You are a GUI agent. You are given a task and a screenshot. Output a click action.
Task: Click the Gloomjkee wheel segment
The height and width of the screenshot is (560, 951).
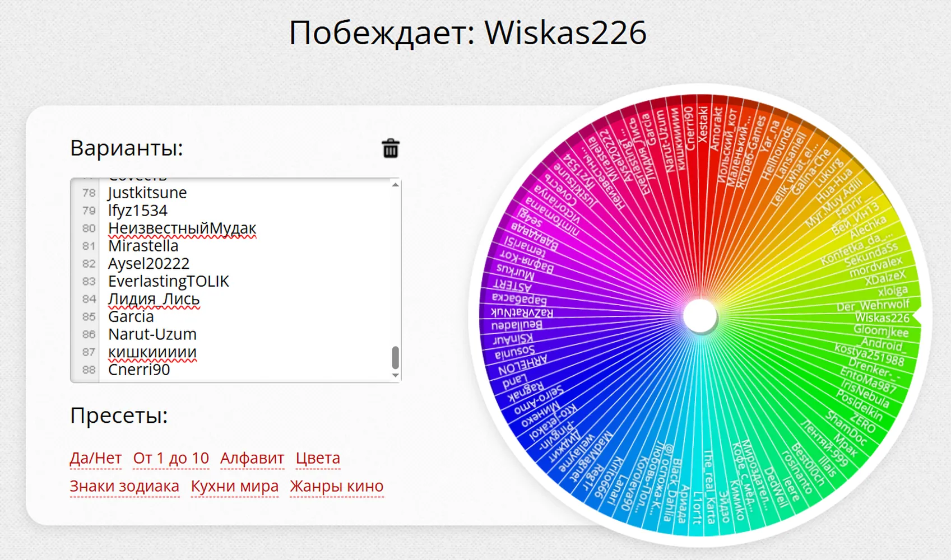(x=881, y=330)
